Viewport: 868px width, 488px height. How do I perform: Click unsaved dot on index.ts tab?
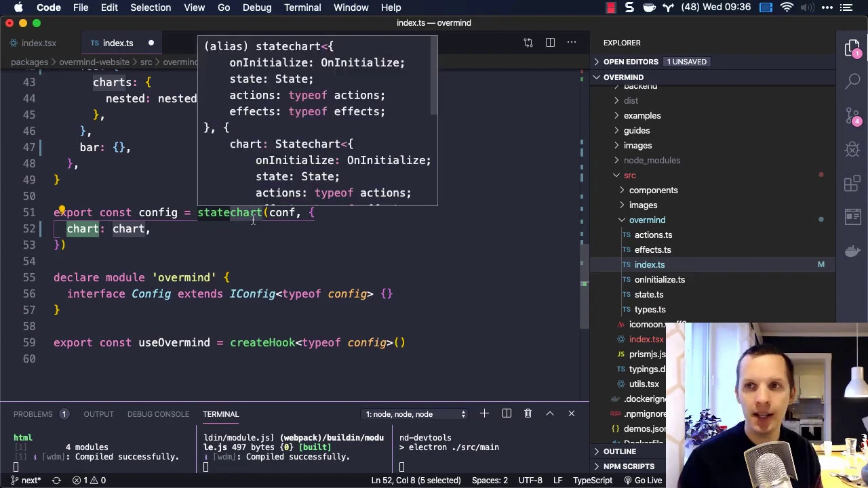[x=151, y=43]
